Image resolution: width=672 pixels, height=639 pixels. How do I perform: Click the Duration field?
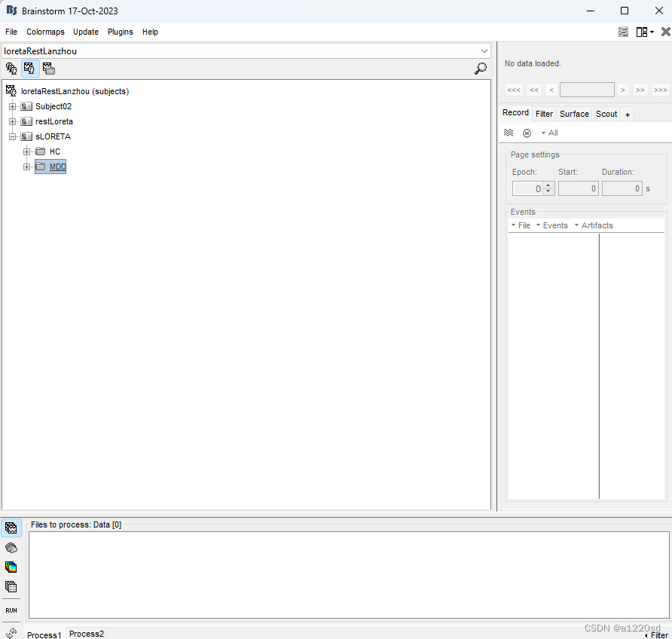tap(622, 188)
